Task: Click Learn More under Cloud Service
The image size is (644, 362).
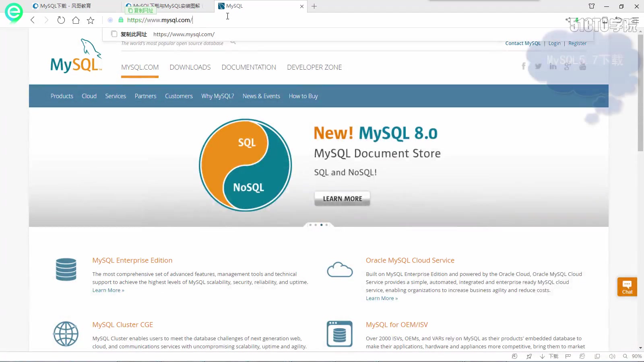Action: coord(382,298)
